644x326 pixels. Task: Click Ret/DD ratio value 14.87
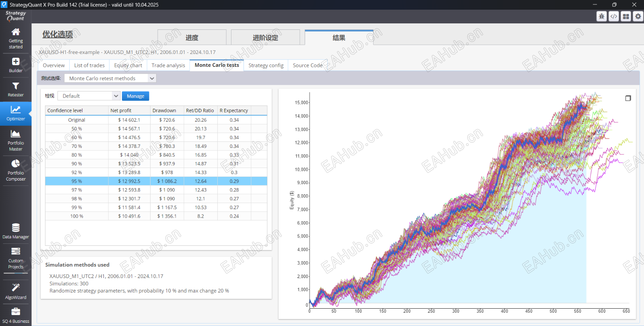[x=200, y=164]
